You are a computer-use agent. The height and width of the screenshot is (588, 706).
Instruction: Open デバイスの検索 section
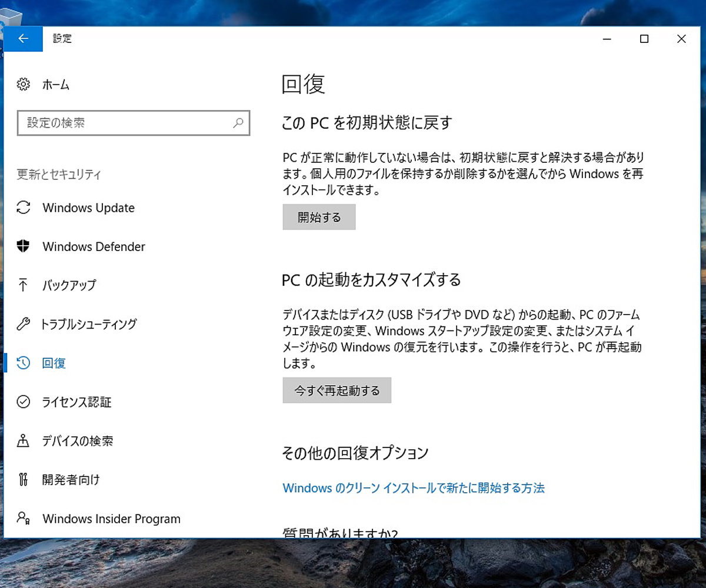tap(78, 440)
